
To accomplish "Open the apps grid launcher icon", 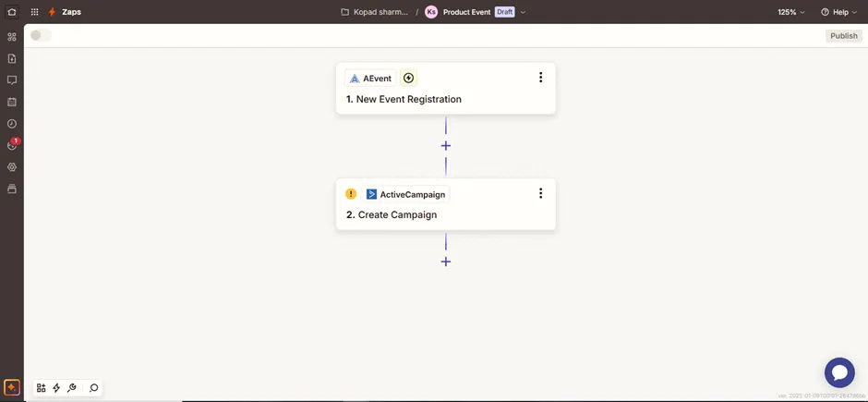I will click(35, 12).
